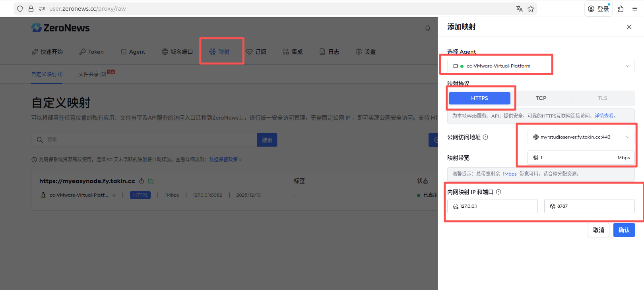Open the browser extensions puzzle icon

point(621,9)
